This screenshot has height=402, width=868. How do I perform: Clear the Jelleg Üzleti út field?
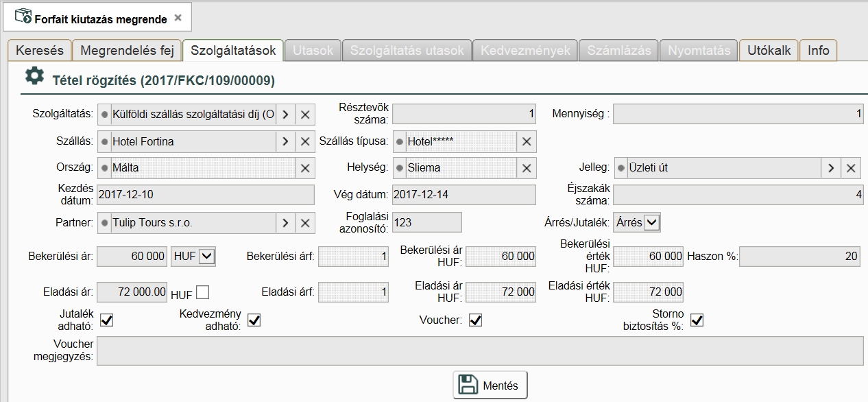point(851,168)
